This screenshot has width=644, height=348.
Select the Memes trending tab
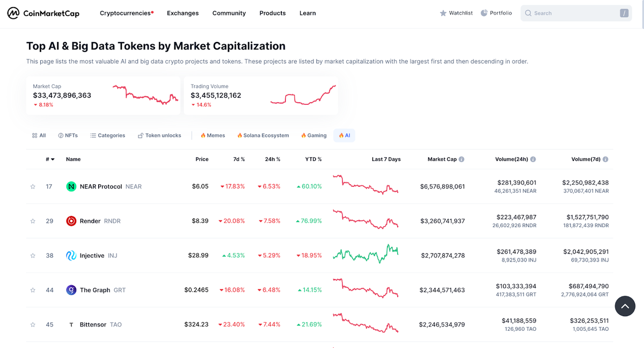pyautogui.click(x=213, y=135)
